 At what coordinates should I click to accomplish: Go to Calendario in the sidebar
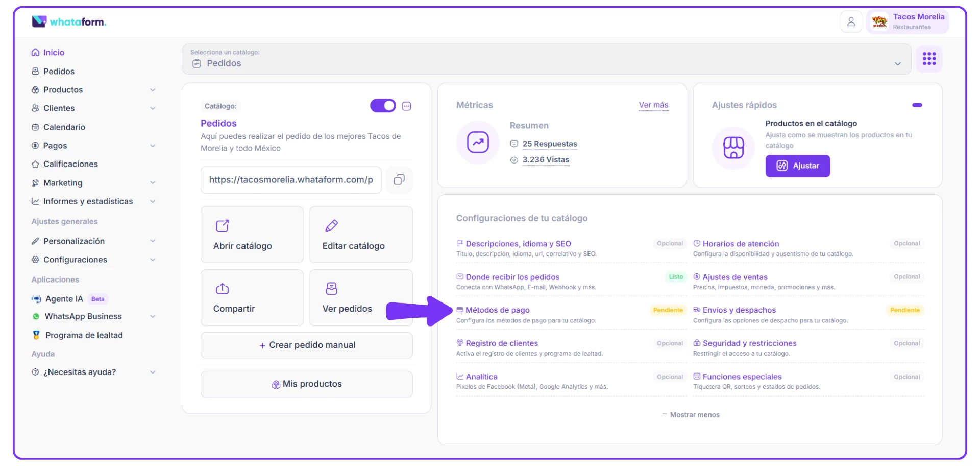pyautogui.click(x=64, y=127)
